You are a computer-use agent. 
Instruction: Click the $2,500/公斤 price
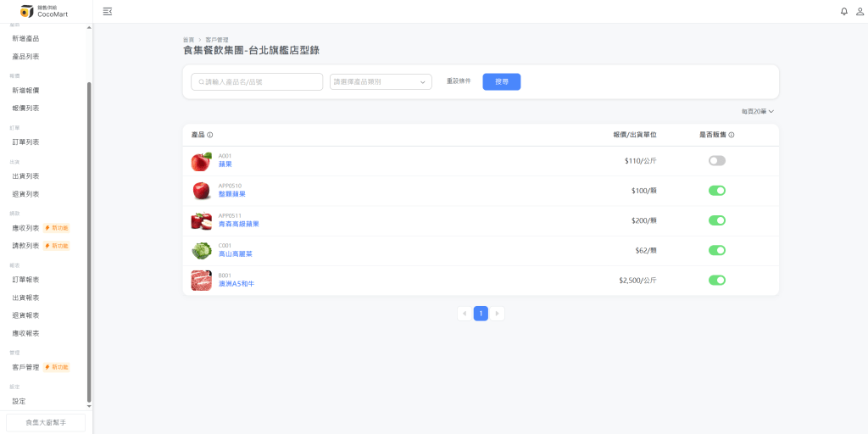tap(637, 281)
